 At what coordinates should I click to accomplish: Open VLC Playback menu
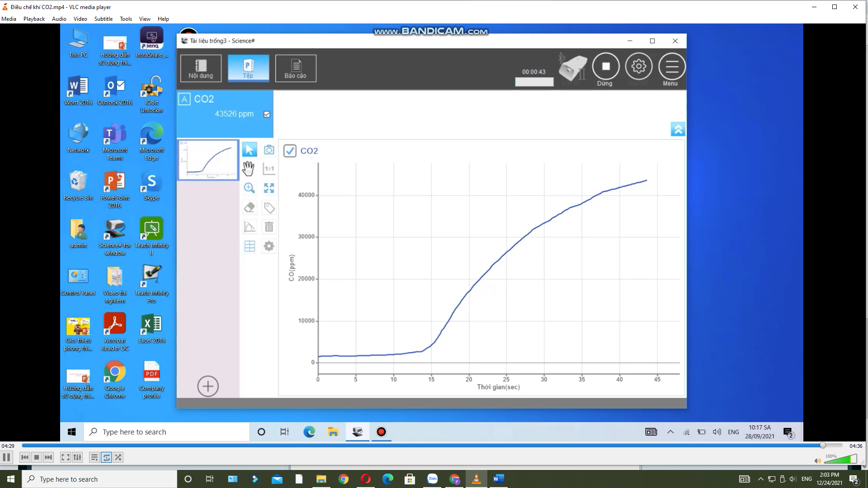tap(34, 19)
